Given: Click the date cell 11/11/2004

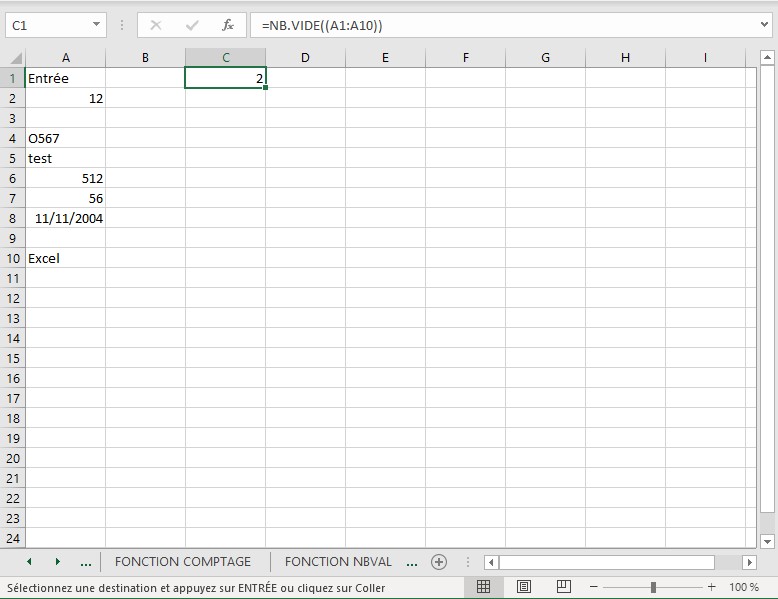Looking at the screenshot, I should click(x=65, y=218).
